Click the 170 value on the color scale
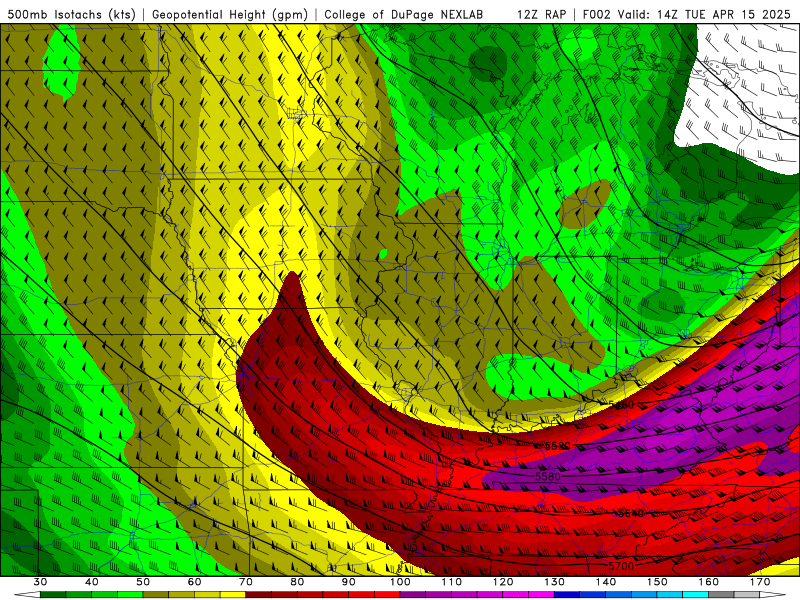Screen dimensions: 800x600 (760, 582)
